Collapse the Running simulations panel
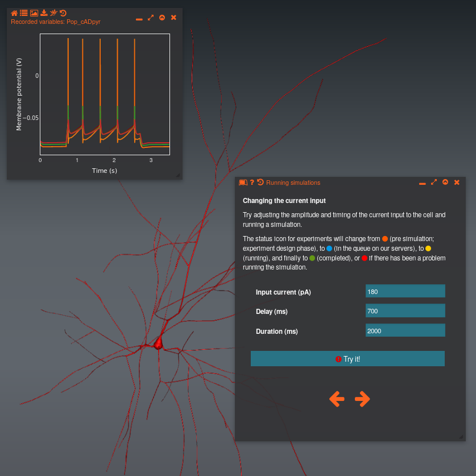This screenshot has width=476, height=476. (445, 182)
